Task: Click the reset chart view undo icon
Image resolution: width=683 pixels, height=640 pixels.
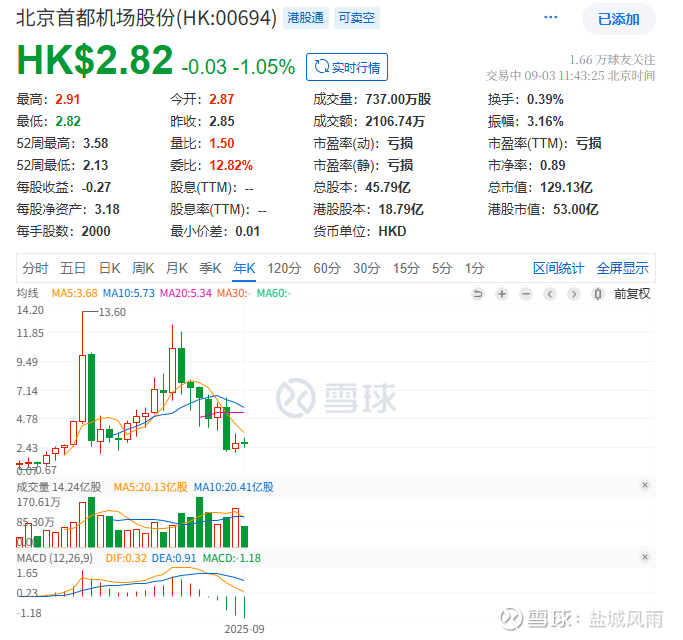Action: pyautogui.click(x=478, y=294)
